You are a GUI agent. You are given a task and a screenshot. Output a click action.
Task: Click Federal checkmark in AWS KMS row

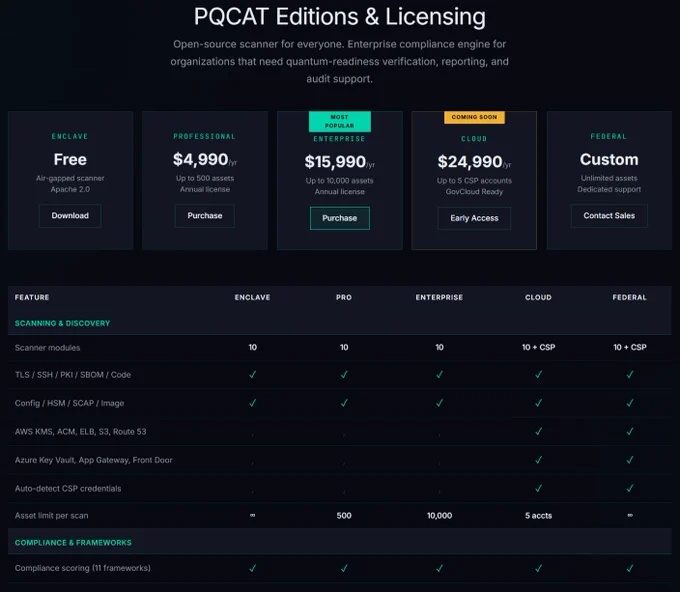pos(630,432)
